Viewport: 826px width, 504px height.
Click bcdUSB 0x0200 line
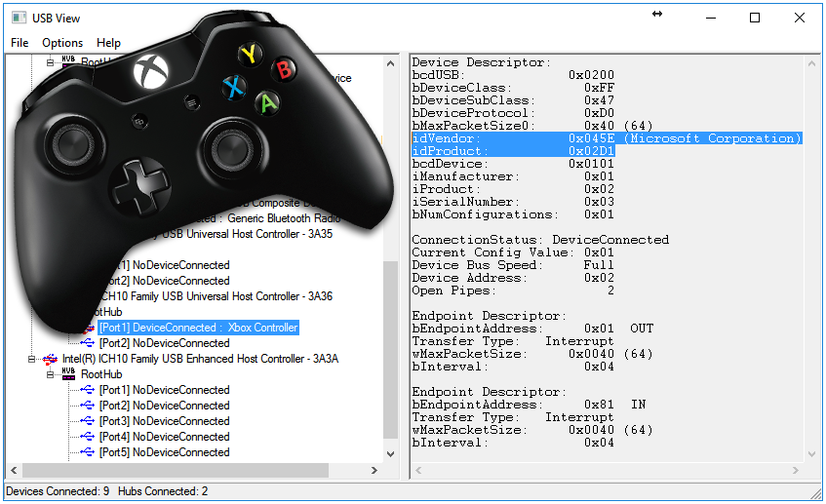(513, 75)
